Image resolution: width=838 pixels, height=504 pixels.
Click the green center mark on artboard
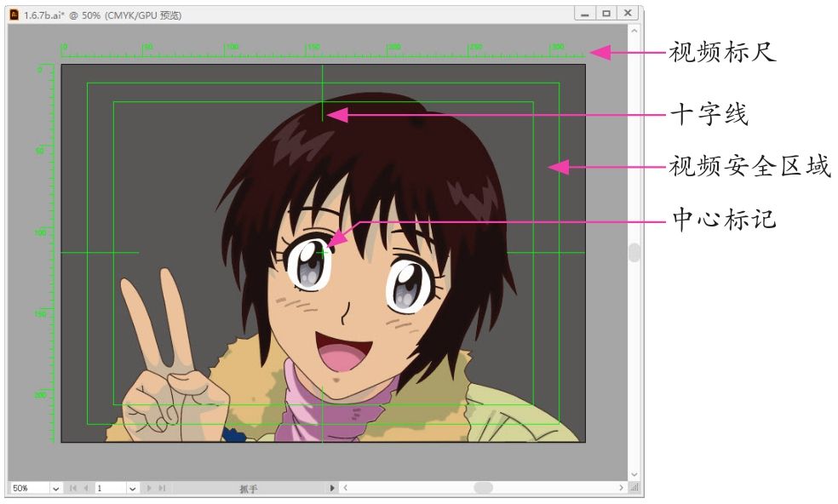point(322,252)
